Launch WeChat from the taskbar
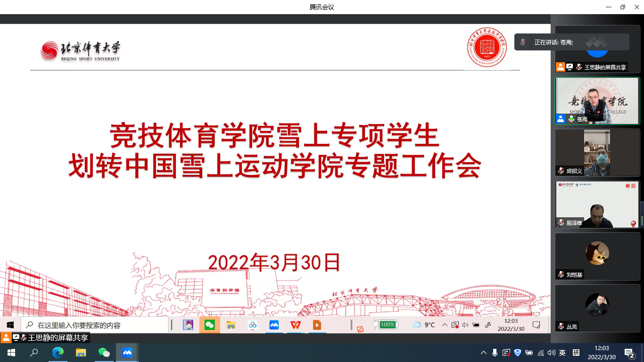This screenshot has width=644, height=362. click(104, 352)
